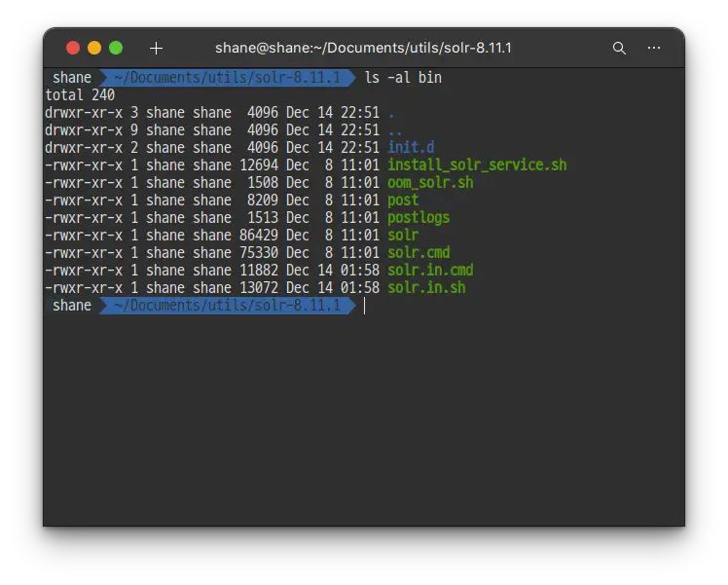Click the 'solr.in.sh' file name
Screen dimensions: 728x585
click(x=426, y=288)
